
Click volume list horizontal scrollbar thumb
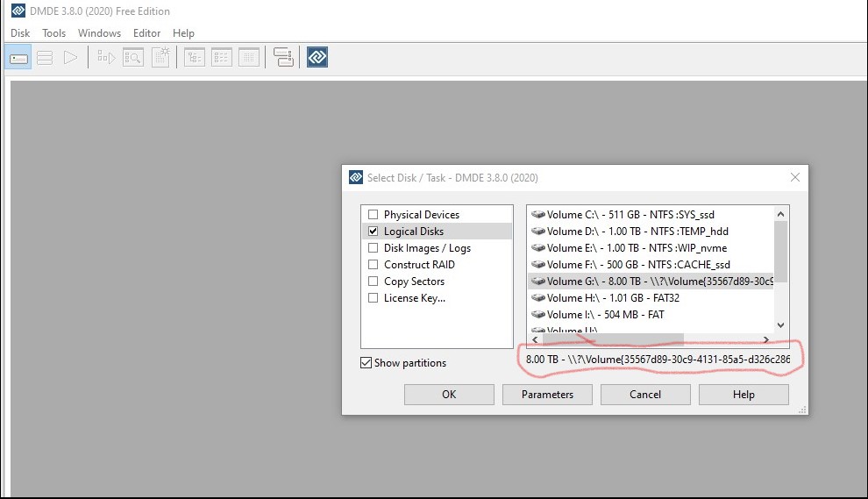click(614, 339)
